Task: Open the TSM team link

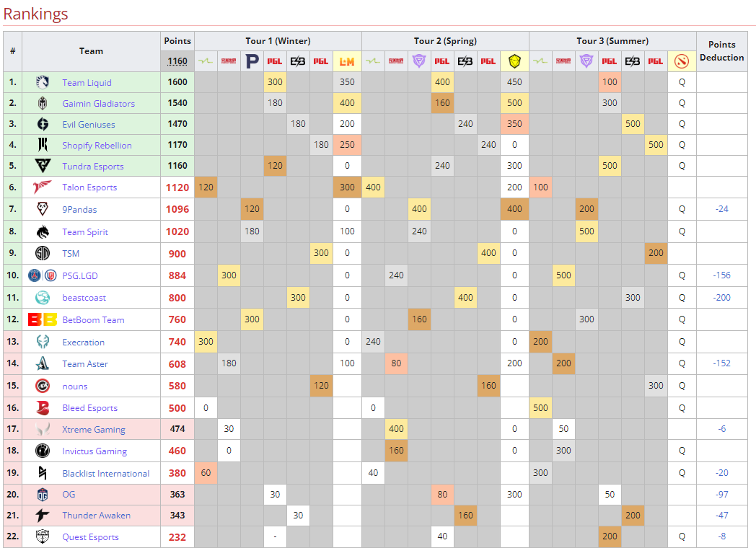Action: click(71, 254)
